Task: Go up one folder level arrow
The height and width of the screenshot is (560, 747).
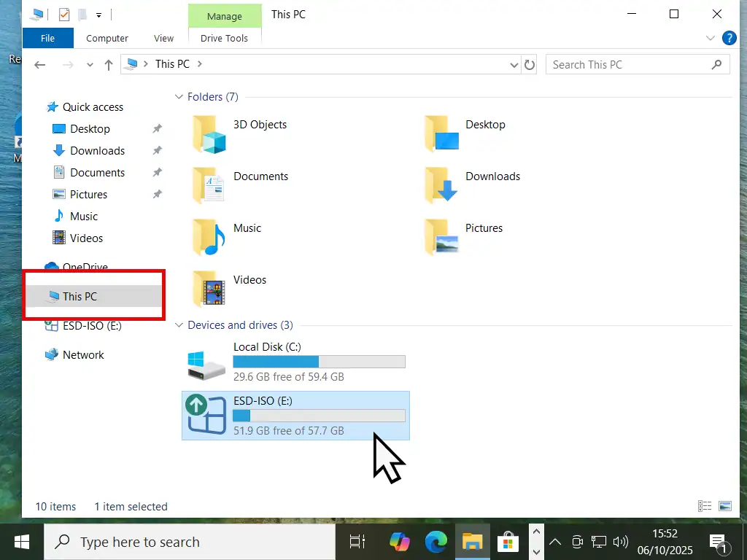Action: pyautogui.click(x=109, y=64)
